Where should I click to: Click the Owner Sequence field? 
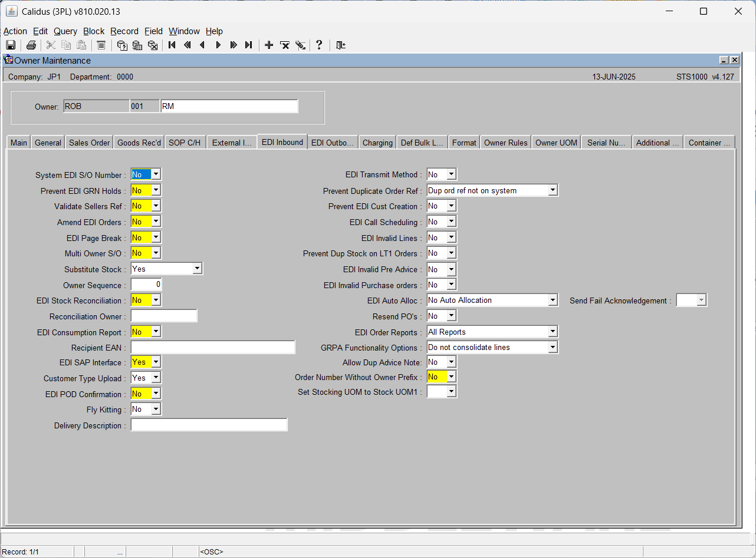(146, 285)
